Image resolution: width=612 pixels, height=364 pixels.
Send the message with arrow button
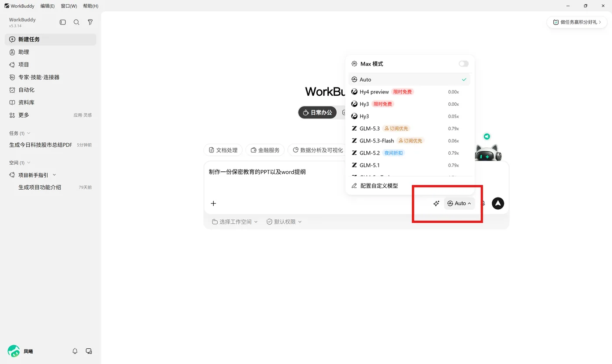pos(498,203)
